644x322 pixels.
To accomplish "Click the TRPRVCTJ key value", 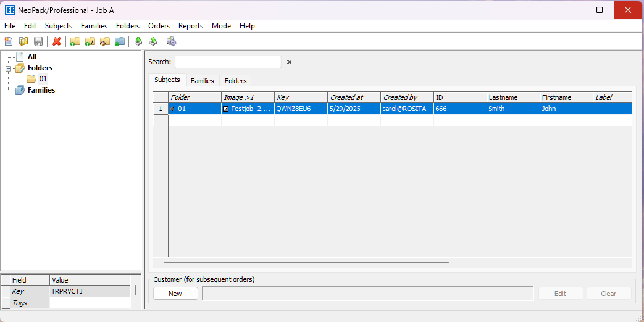I will (x=90, y=291).
